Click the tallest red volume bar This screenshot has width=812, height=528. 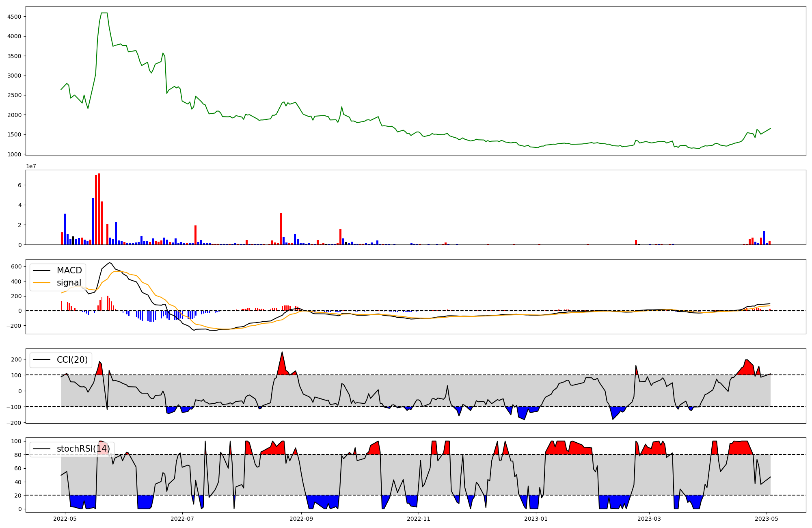point(99,209)
